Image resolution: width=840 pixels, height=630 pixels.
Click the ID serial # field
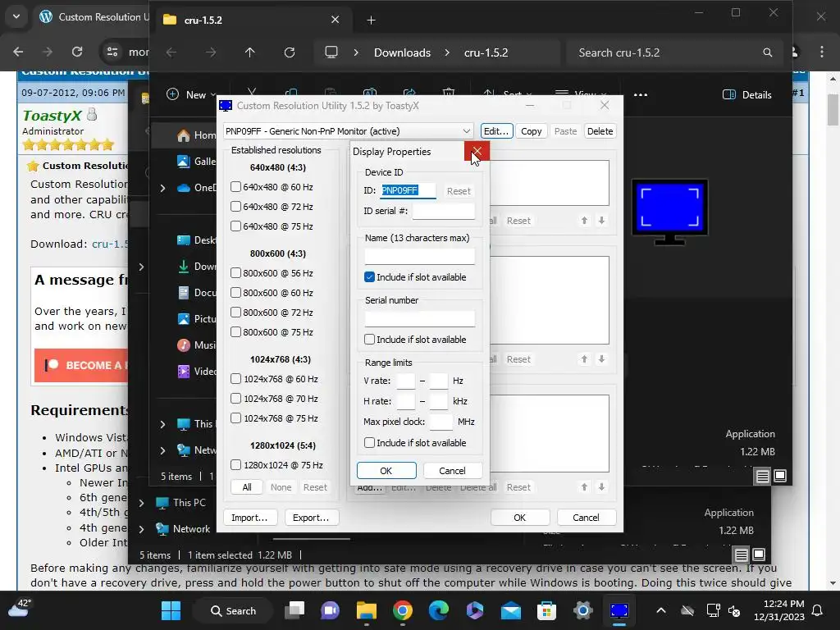pyautogui.click(x=443, y=211)
